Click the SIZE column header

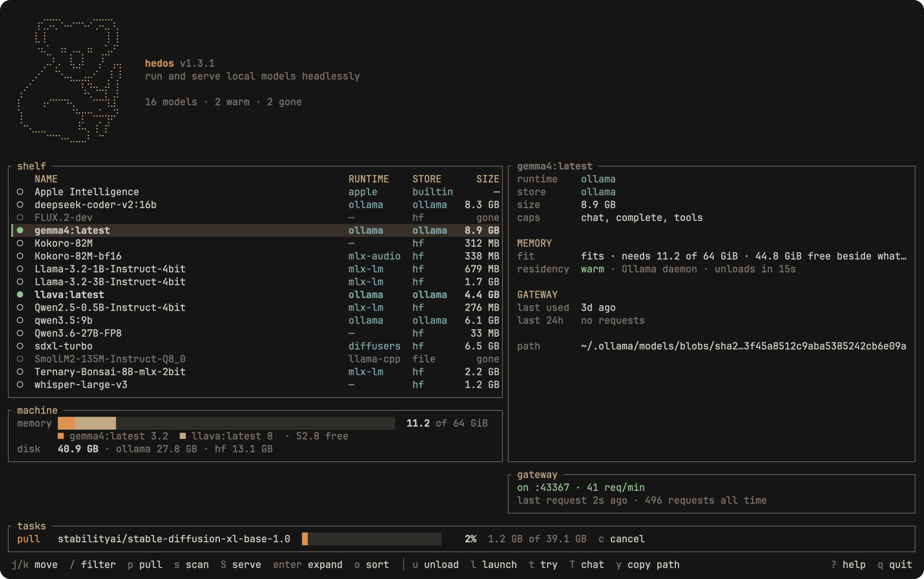click(488, 179)
